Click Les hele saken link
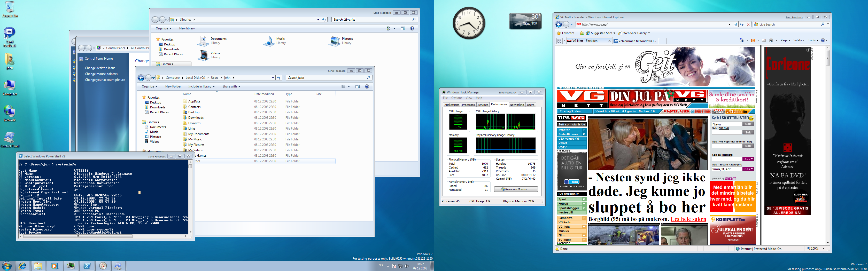Image resolution: width=868 pixels, height=271 pixels. (x=688, y=219)
